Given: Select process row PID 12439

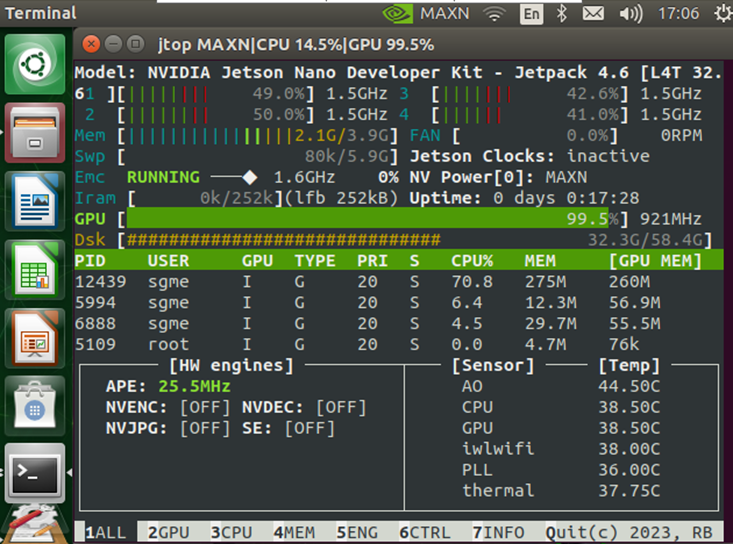Looking at the screenshot, I should click(399, 282).
